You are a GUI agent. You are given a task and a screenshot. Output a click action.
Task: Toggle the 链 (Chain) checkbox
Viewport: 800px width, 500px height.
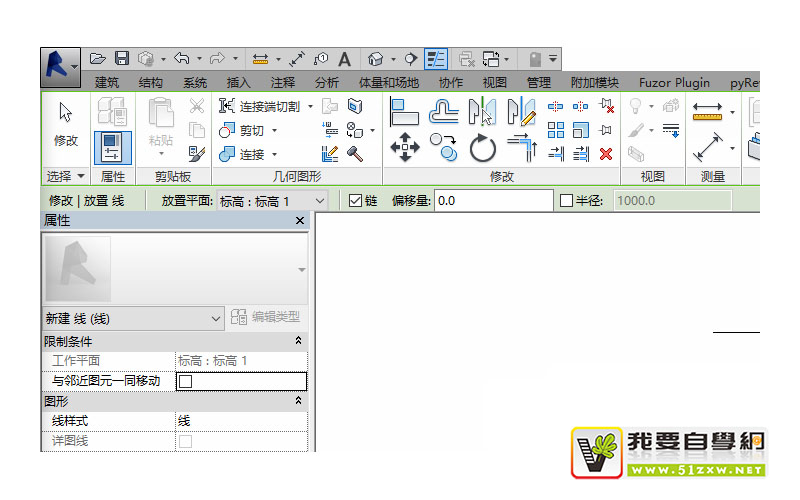coord(354,201)
